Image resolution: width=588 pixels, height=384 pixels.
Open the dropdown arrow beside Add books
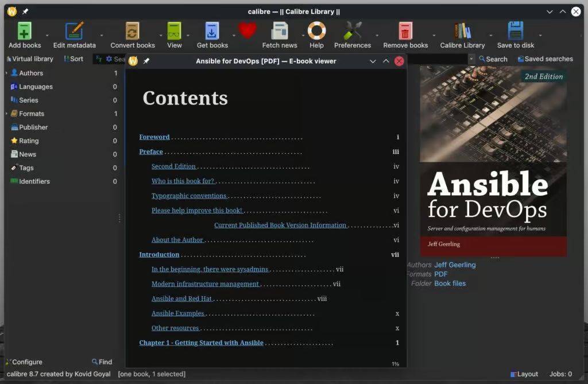click(47, 36)
